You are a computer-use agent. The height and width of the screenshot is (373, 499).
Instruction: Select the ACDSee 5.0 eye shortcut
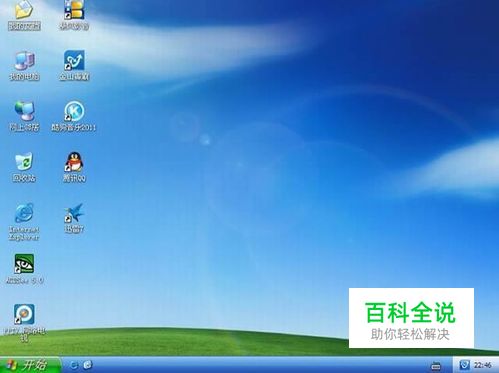pyautogui.click(x=24, y=264)
